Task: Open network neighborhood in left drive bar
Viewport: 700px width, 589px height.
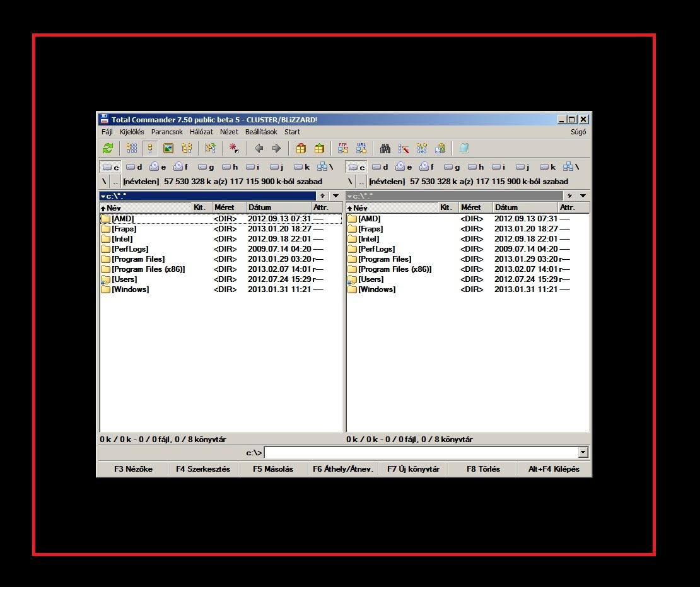Action: (325, 167)
